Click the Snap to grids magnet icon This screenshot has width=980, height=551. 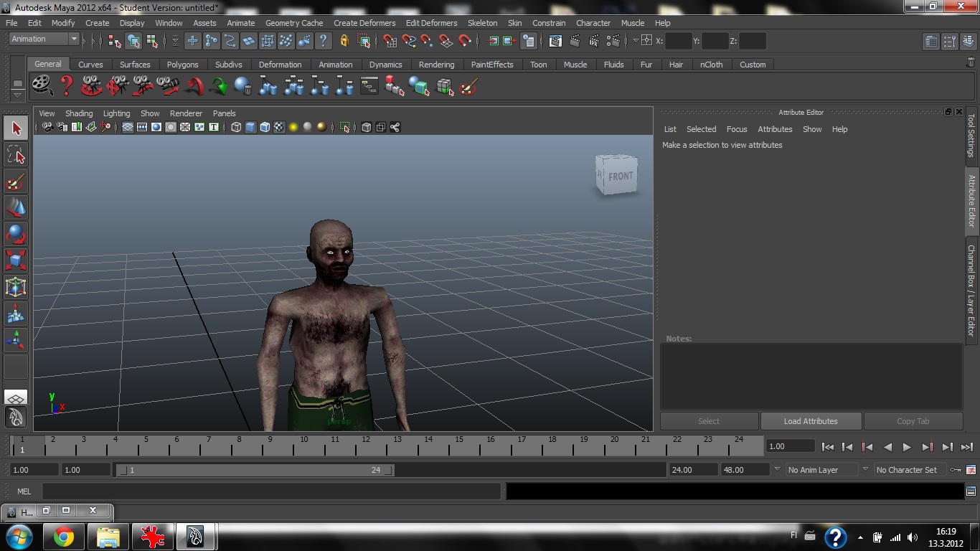point(390,41)
